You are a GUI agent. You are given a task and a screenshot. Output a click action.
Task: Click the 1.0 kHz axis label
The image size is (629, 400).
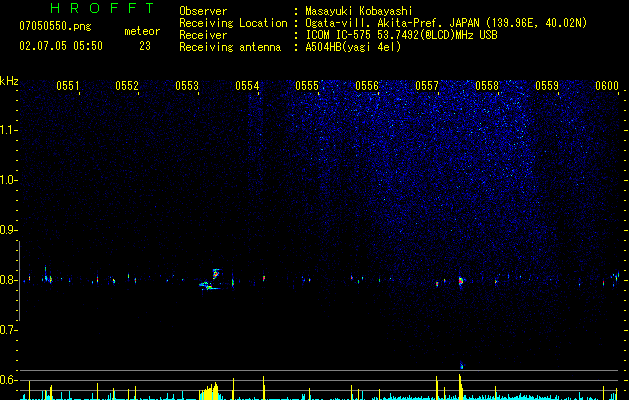[7, 180]
